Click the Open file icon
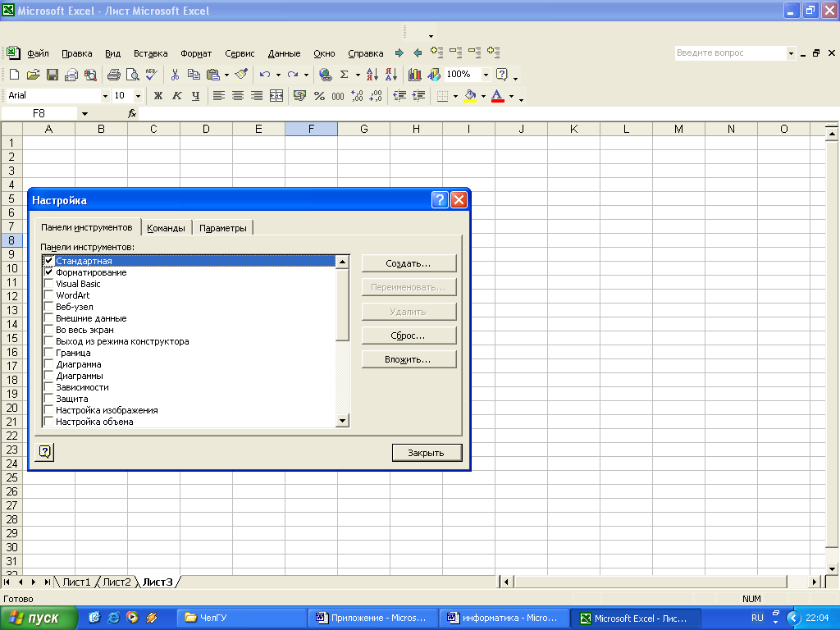The height and width of the screenshot is (630, 840). 33,75
